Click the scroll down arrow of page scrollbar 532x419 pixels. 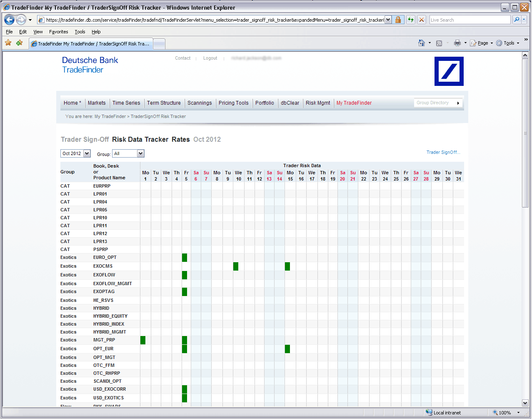525,403
